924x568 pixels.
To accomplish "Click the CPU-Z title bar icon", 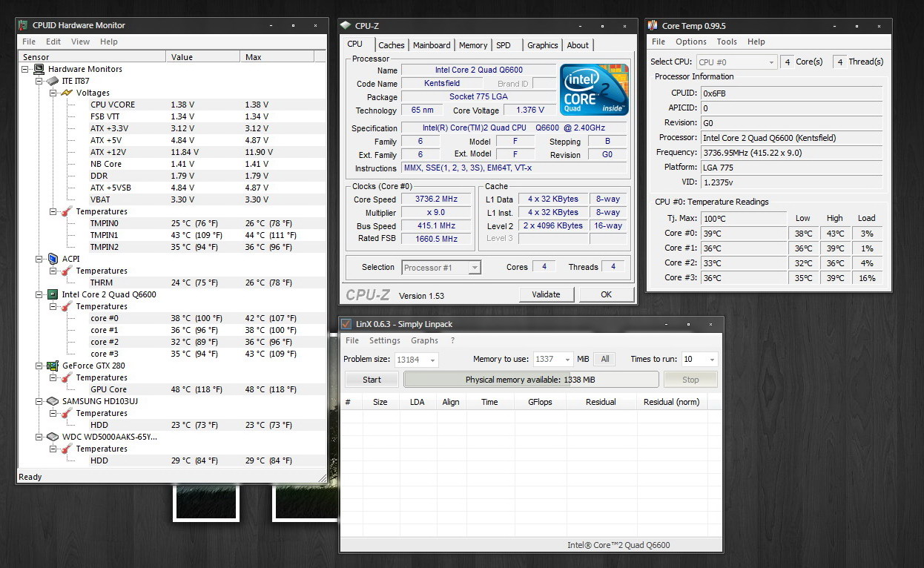I will pyautogui.click(x=346, y=26).
